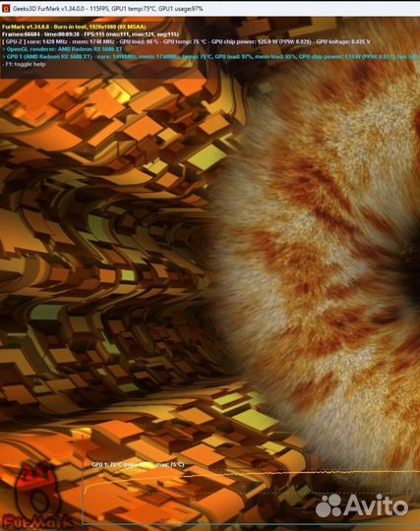Click the GPU 1 temperature graph label

(x=138, y=464)
